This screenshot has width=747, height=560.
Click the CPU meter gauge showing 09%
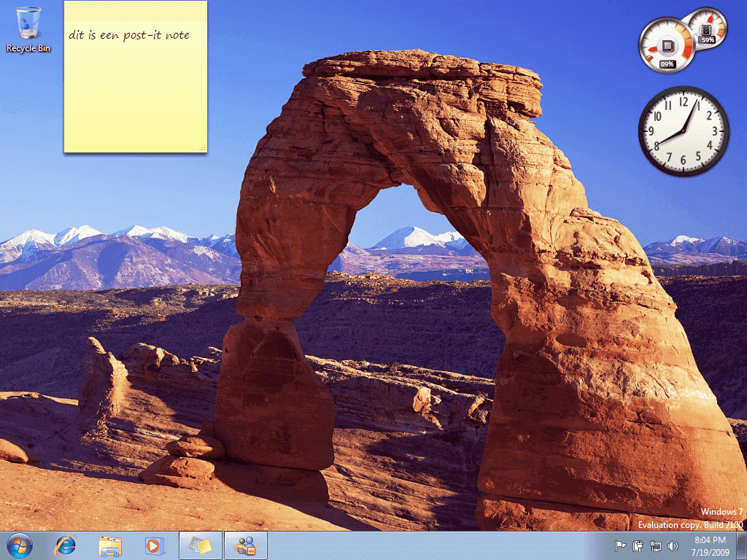click(x=667, y=47)
